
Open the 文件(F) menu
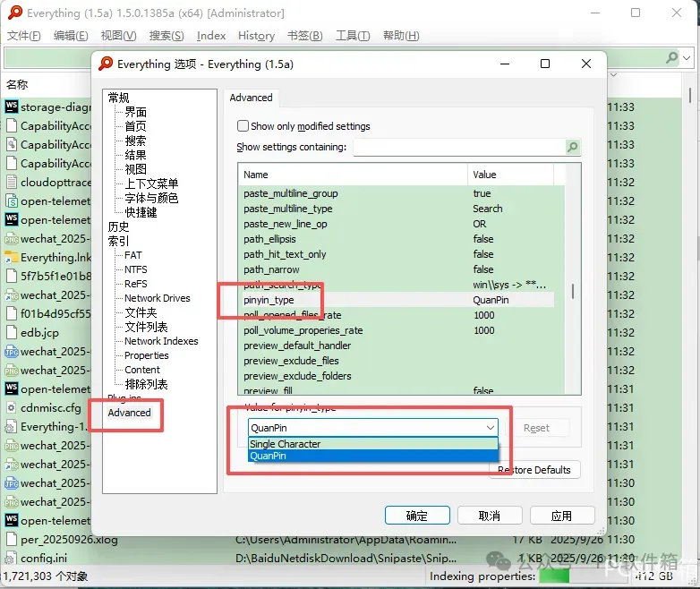coord(23,36)
